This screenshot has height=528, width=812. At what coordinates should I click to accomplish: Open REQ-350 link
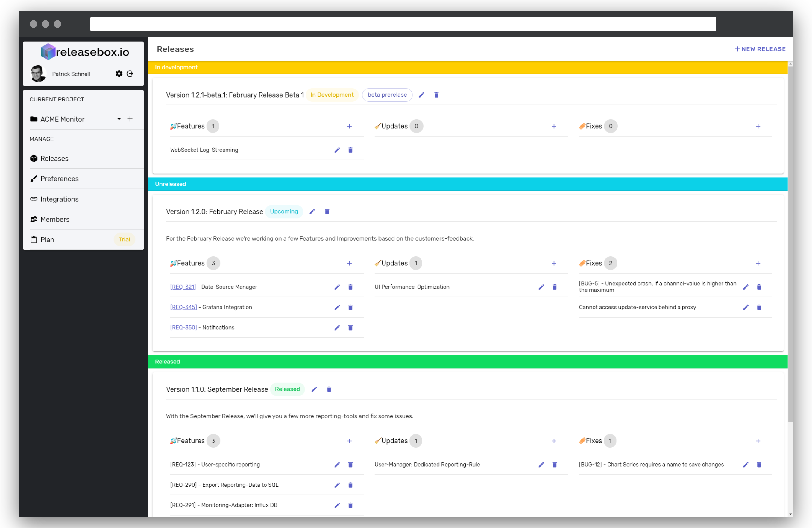183,328
